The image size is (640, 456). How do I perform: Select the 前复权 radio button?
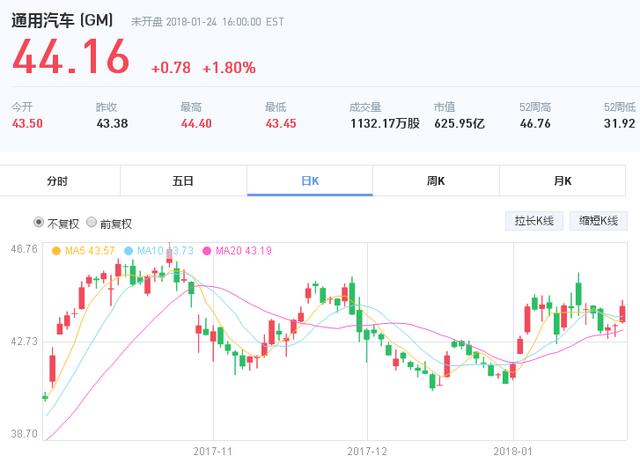(91, 222)
